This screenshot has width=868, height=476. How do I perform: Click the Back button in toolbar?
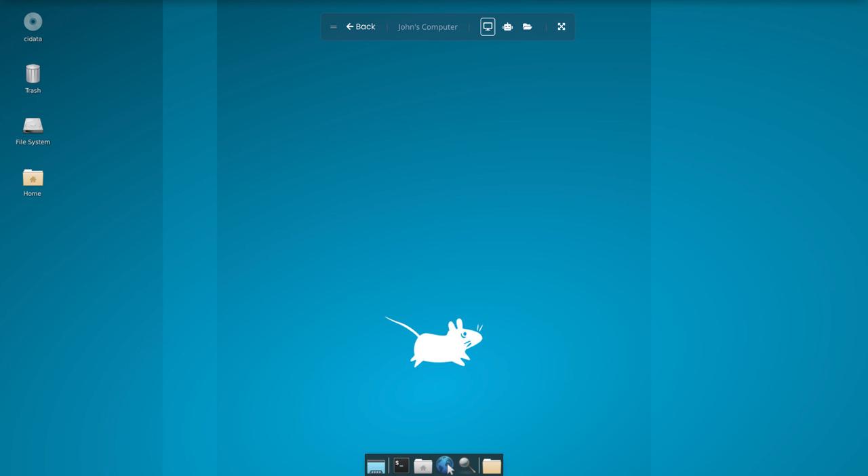click(360, 26)
